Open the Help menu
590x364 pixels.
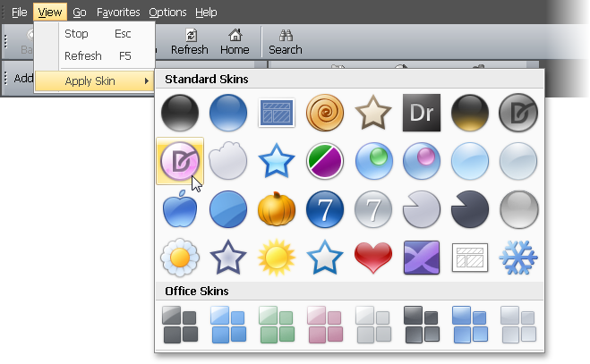(x=206, y=13)
